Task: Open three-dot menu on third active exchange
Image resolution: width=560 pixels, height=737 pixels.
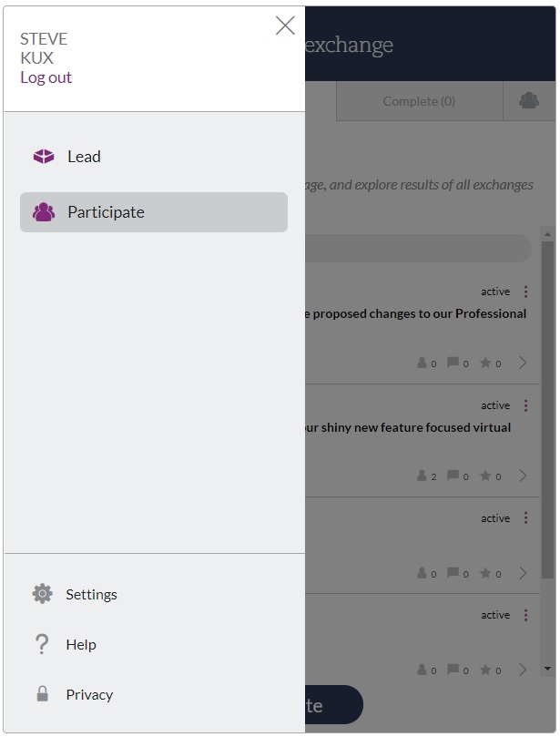Action: point(525,518)
